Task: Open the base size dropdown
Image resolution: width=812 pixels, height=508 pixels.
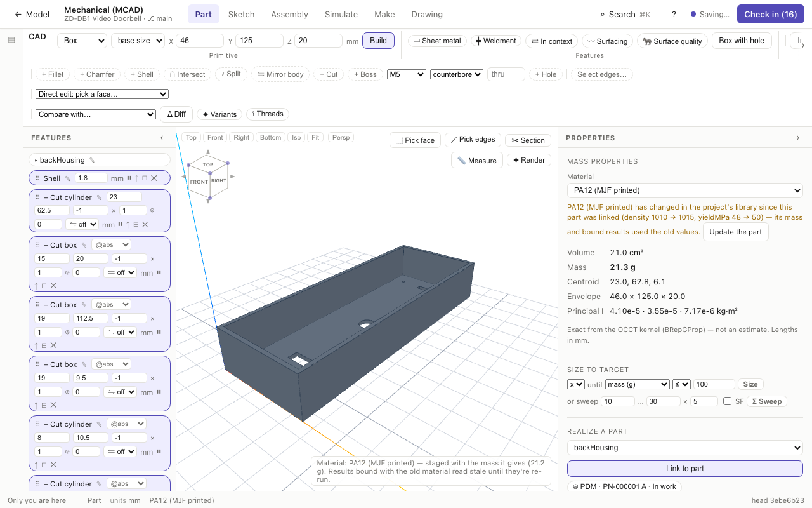Action: pyautogui.click(x=138, y=41)
